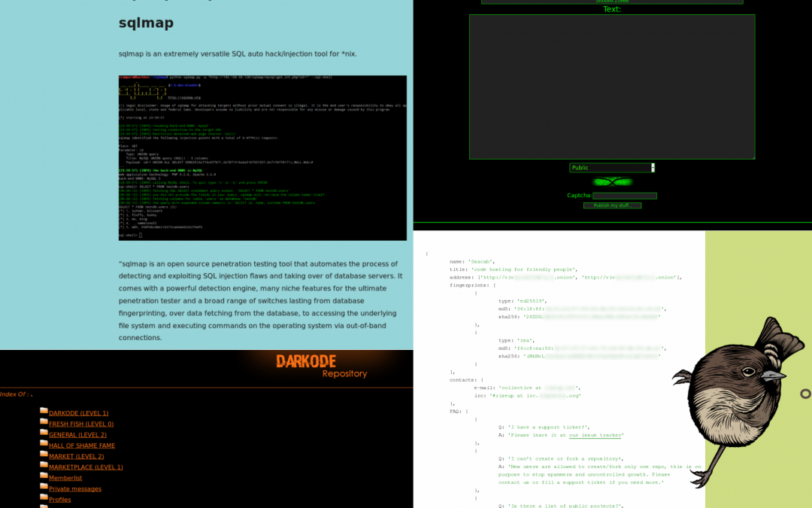Open the MARKETPLACE (LEVEL 1) link
This screenshot has width=812, height=508.
tap(86, 467)
